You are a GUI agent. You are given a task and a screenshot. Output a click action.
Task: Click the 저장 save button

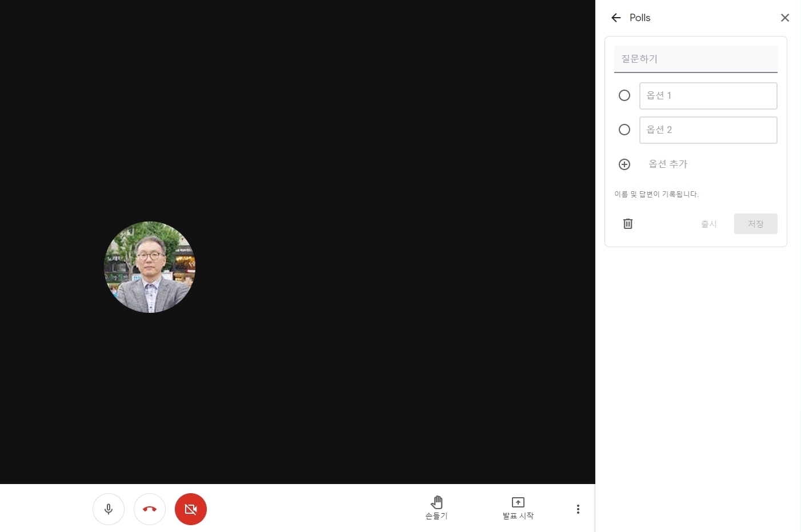point(756,224)
